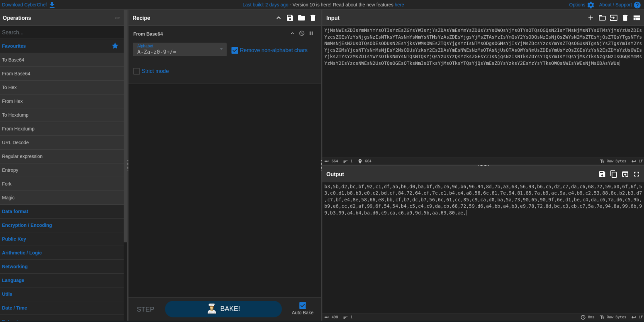Uncheck Remove non-alphabet chars
644x322 pixels.
click(235, 50)
